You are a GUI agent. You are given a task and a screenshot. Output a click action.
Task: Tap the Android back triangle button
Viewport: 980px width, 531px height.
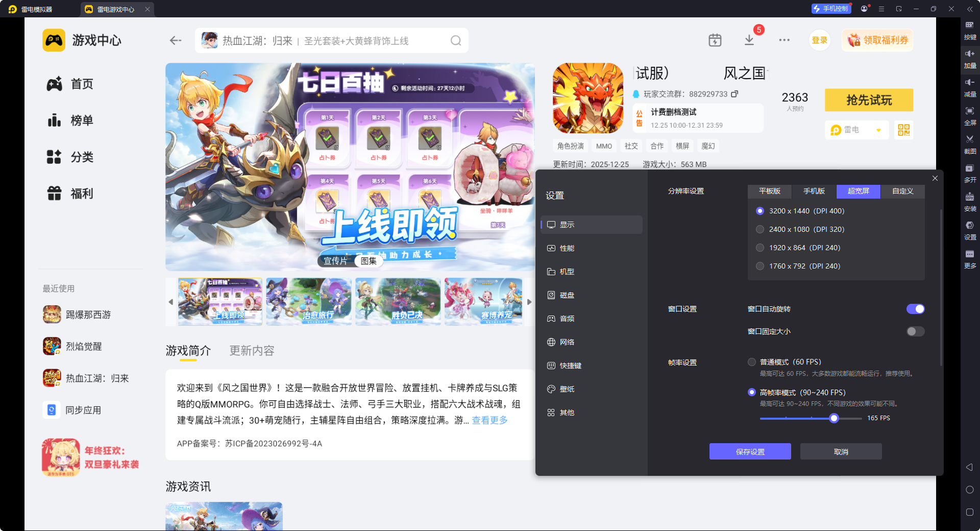click(969, 467)
